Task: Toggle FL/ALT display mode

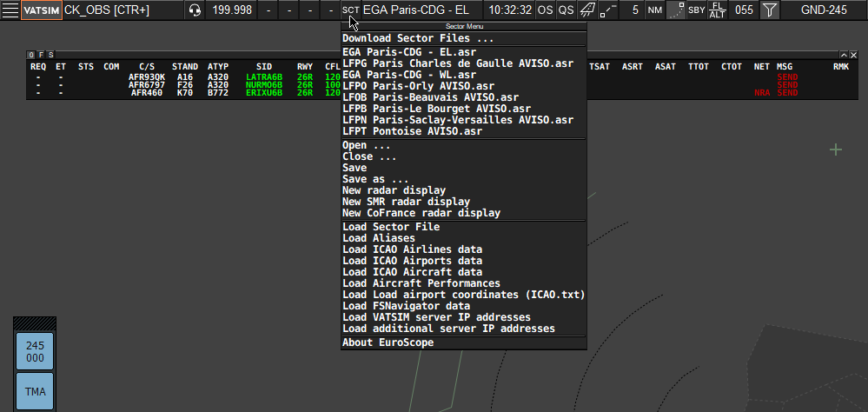Action: point(717,10)
